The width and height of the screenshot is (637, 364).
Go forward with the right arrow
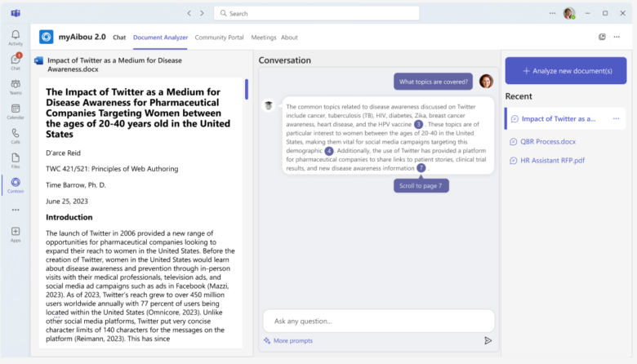pyautogui.click(x=202, y=13)
